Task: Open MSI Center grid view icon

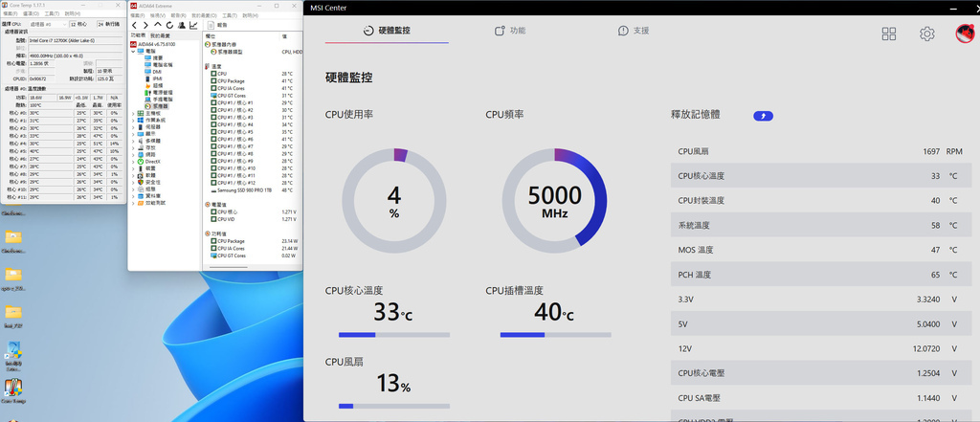Action: point(889,33)
